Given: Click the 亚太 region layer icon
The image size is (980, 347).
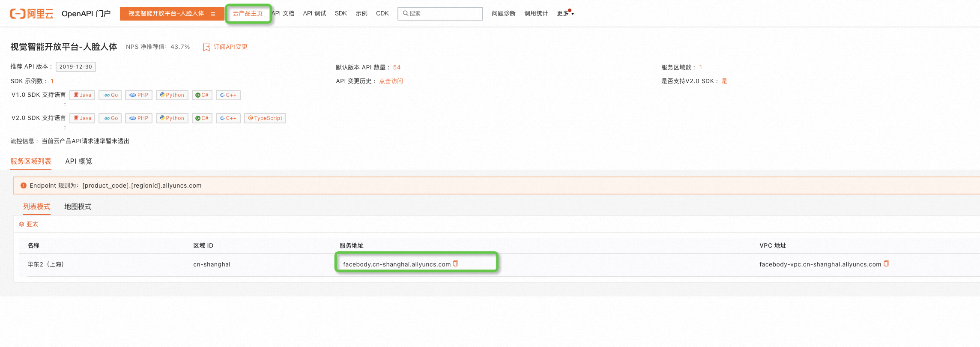Looking at the screenshot, I should [x=21, y=224].
